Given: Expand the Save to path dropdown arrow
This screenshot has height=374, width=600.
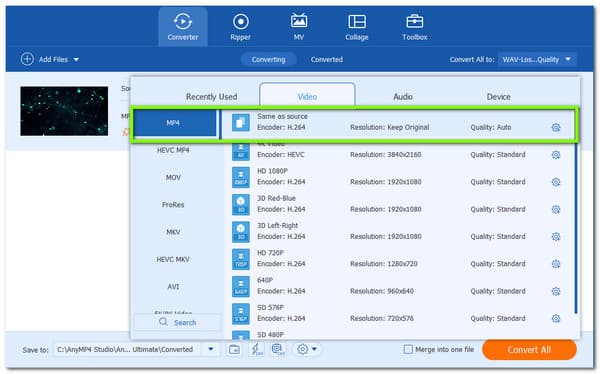Looking at the screenshot, I should pyautogui.click(x=210, y=349).
